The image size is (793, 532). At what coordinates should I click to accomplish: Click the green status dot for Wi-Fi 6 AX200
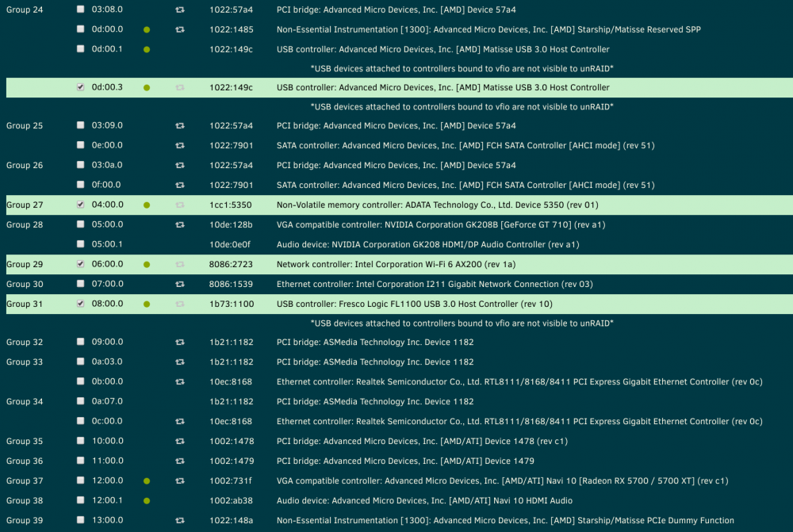click(147, 265)
